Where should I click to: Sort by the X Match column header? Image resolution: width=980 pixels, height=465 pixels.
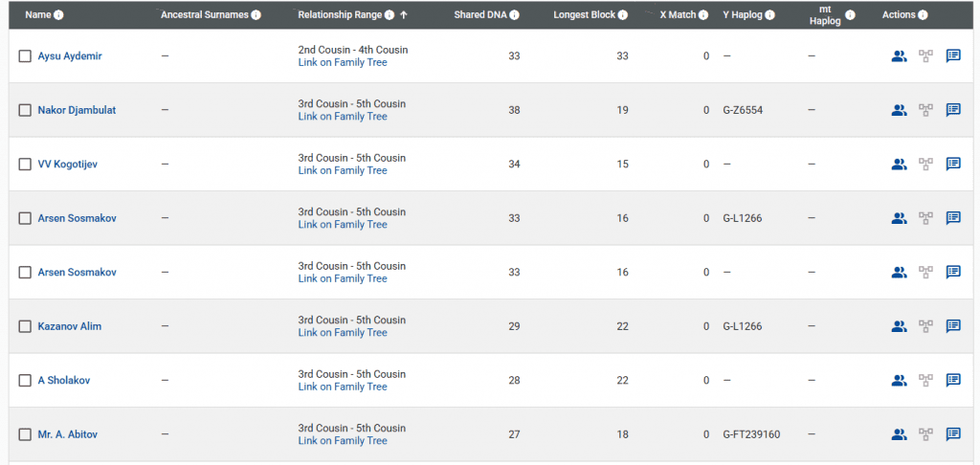[678, 15]
